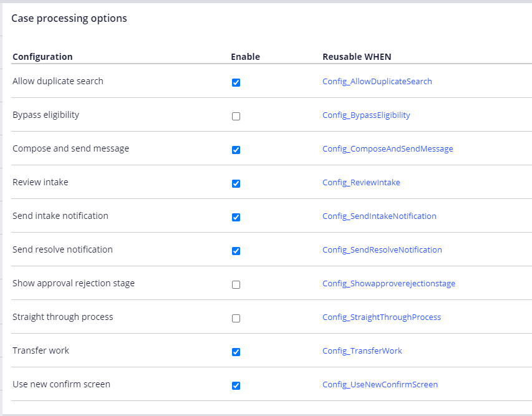Open Config_StraightThroughProcess link
This screenshot has width=532, height=416.
[381, 317]
